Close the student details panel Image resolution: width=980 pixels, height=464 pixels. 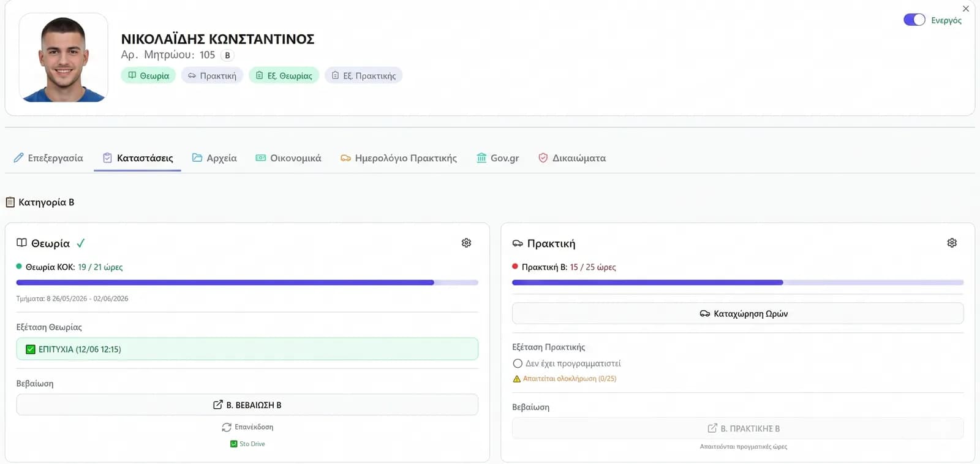(x=966, y=9)
